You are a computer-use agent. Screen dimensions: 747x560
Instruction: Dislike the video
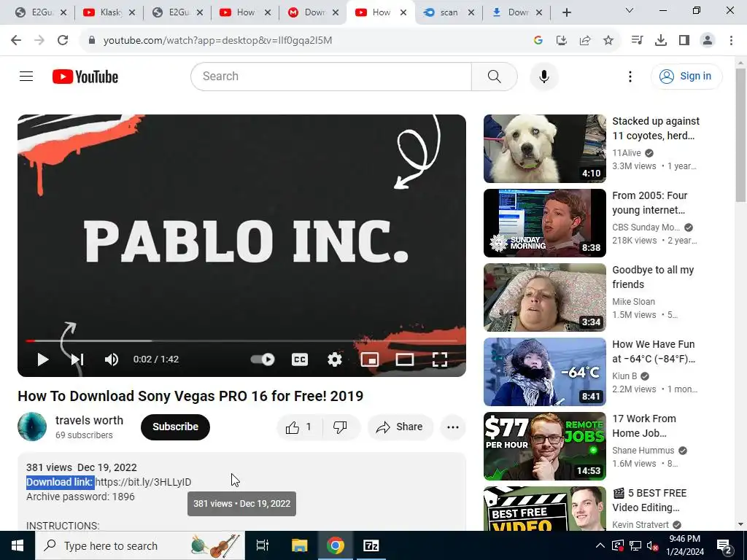pos(340,427)
